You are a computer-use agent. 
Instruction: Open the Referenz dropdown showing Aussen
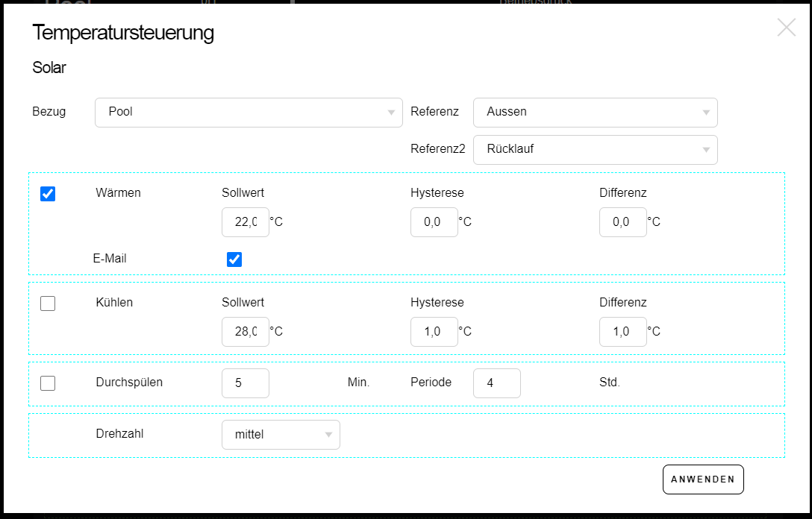pos(595,113)
